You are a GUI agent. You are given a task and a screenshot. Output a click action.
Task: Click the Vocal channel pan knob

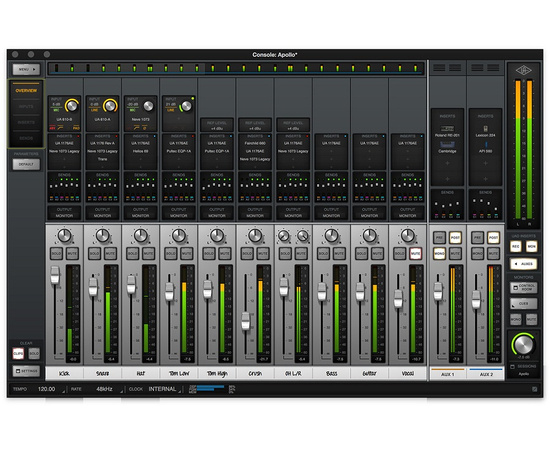click(408, 236)
